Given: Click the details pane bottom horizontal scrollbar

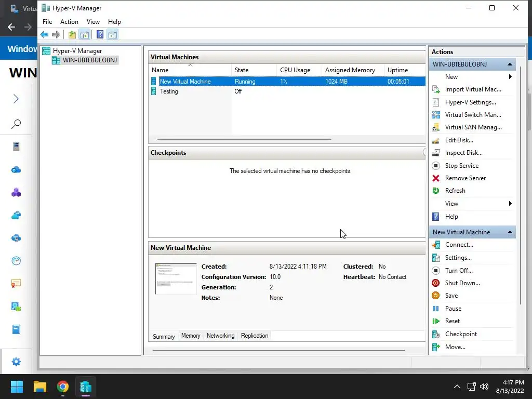Looking at the screenshot, I should [278, 351].
